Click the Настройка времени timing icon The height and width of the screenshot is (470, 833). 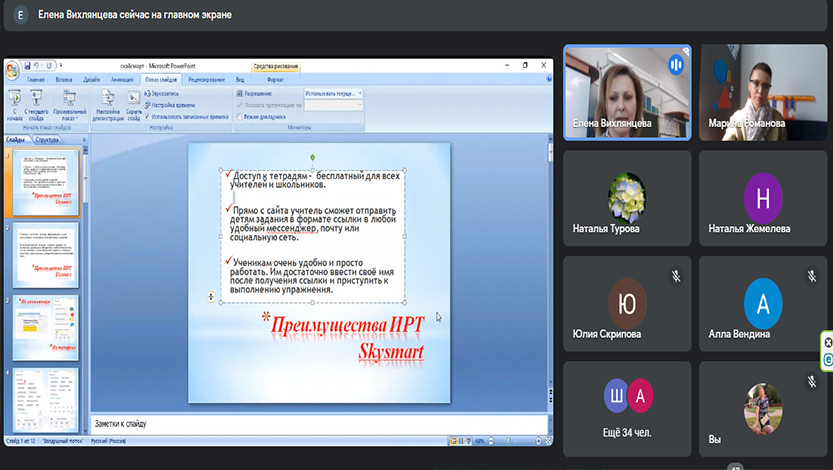148,105
